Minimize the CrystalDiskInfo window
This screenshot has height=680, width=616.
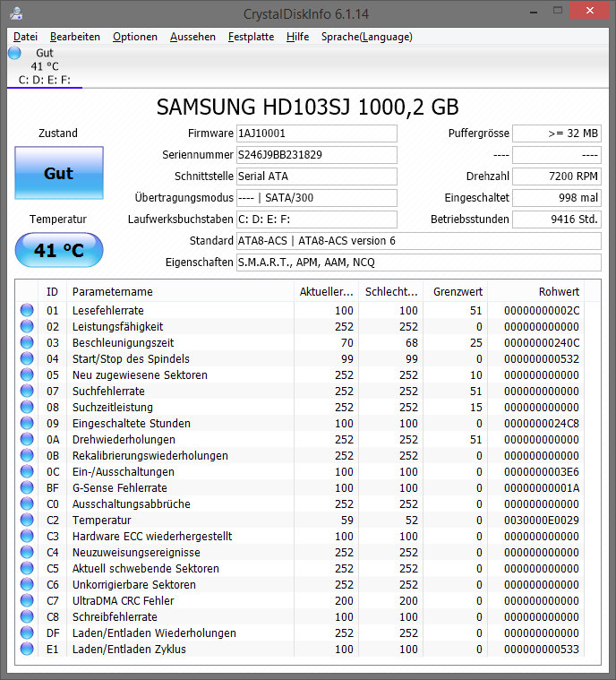click(x=534, y=12)
